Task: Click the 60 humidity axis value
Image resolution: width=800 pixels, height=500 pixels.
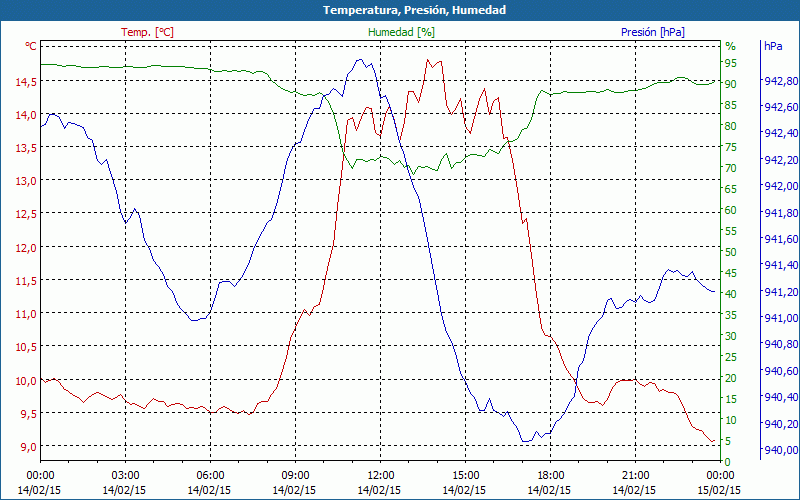Action: pos(731,210)
